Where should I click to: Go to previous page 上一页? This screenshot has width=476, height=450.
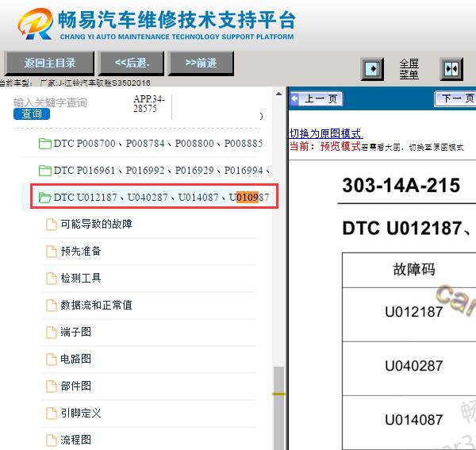tap(317, 98)
